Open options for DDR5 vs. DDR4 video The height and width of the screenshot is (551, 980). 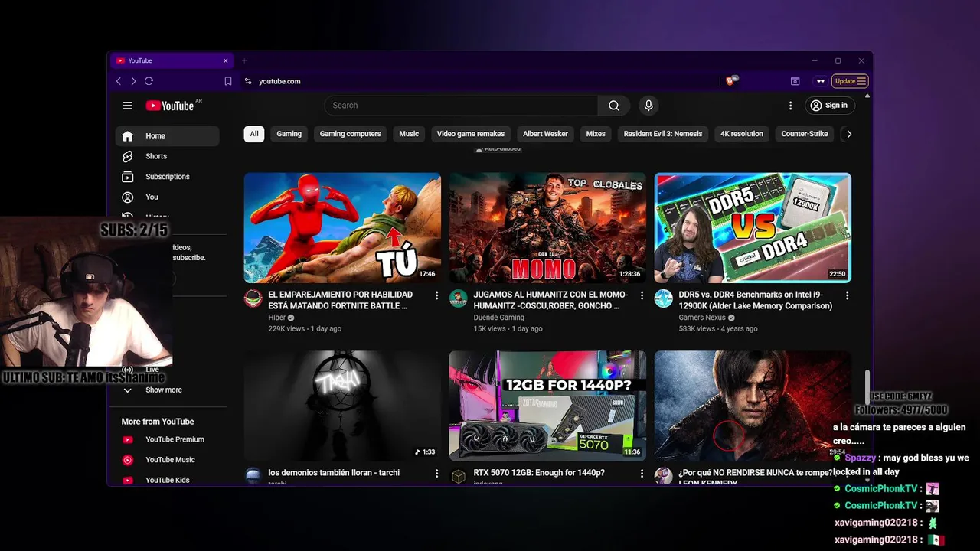(847, 295)
